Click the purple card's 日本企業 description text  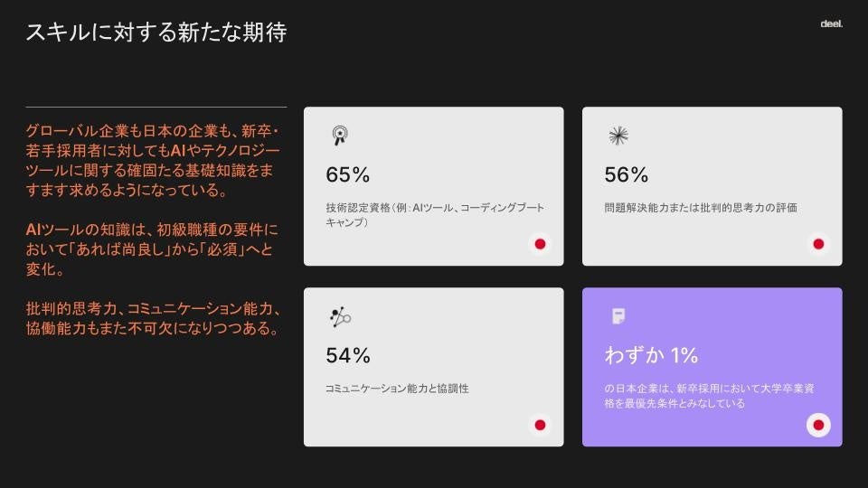coord(710,396)
